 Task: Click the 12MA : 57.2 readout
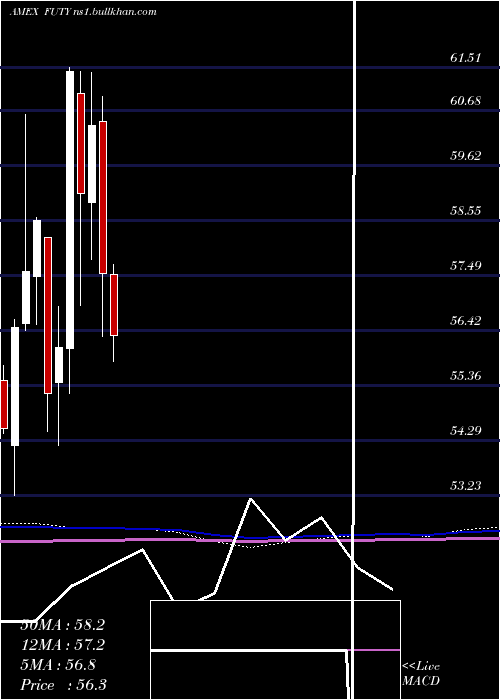click(62, 645)
